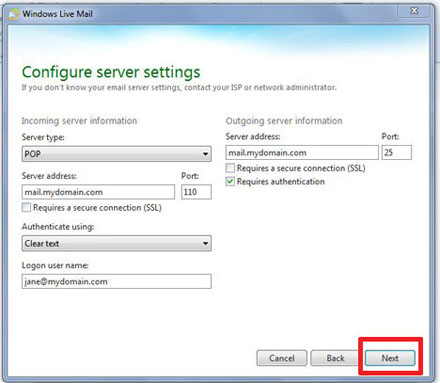Close the Windows Live Mail dialog
The image size is (440, 383).
coord(414,11)
